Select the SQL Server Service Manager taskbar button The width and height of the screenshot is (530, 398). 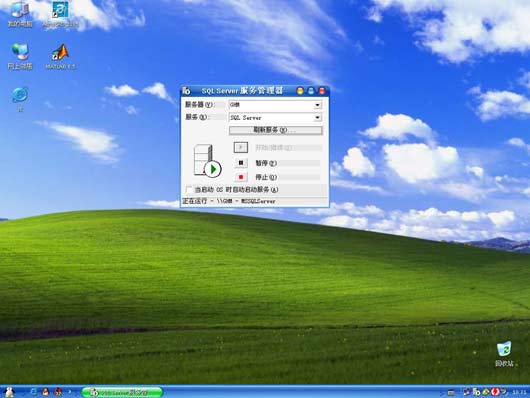coord(122,392)
